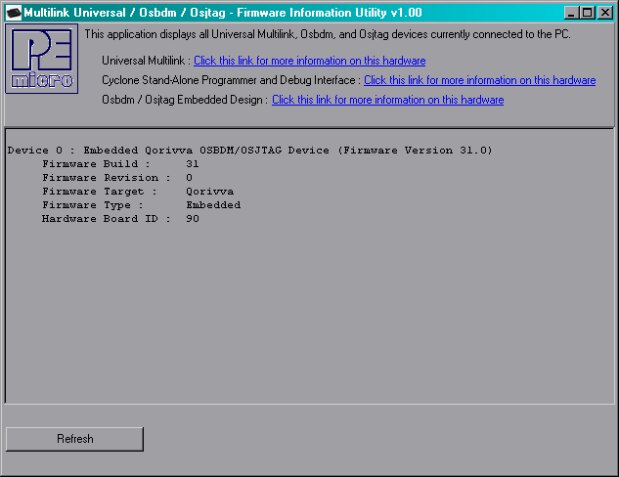
Task: Select the 'Firmware Type : Embedded' line
Action: pyautogui.click(x=141, y=205)
